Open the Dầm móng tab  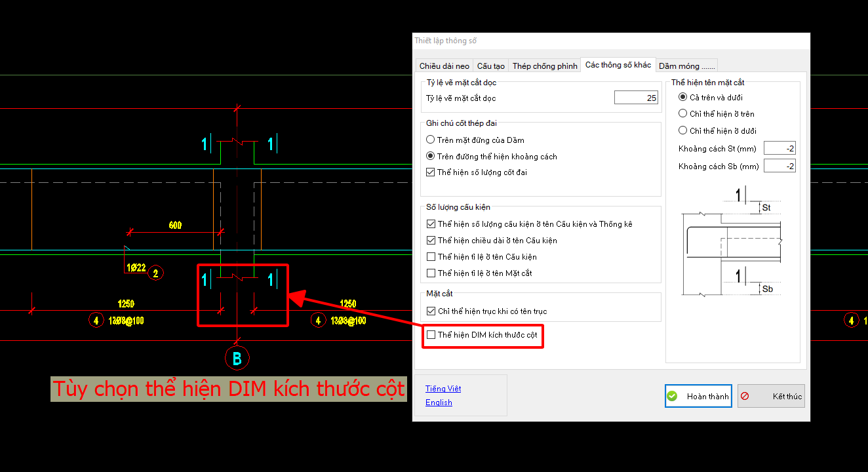(x=687, y=66)
